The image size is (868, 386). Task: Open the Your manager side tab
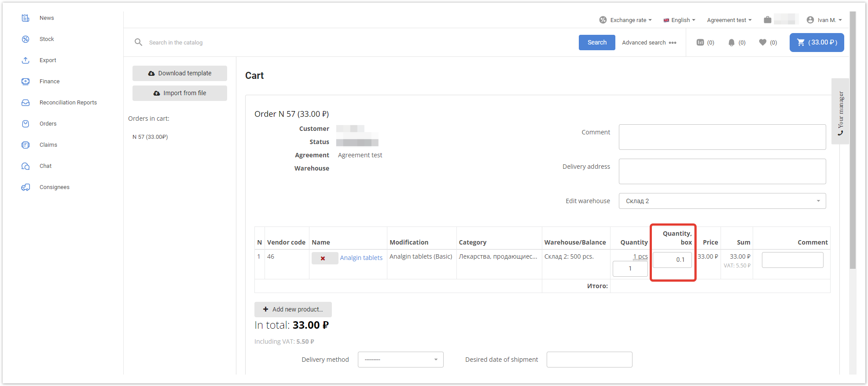click(x=840, y=112)
